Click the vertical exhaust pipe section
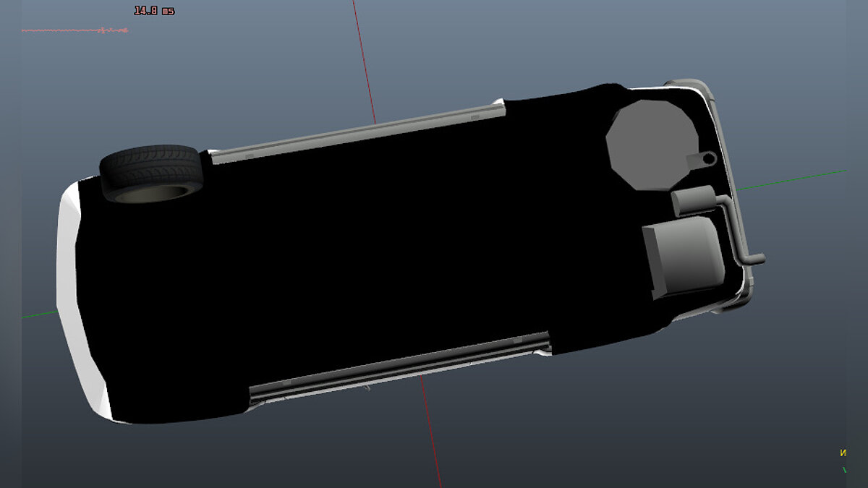This screenshot has width=868, height=488. [x=734, y=228]
